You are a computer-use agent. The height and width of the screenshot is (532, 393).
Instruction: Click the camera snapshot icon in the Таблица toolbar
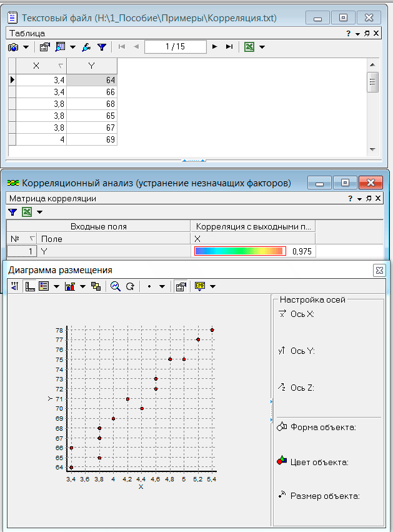pyautogui.click(x=13, y=47)
